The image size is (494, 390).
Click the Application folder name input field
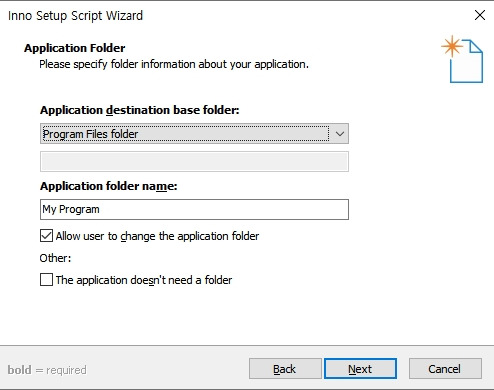point(194,209)
